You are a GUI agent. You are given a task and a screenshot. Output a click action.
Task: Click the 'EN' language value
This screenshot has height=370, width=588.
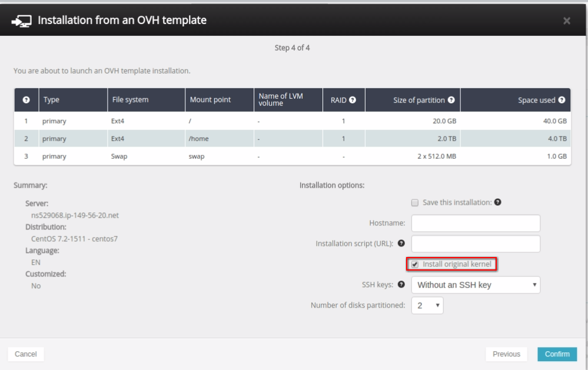(x=36, y=262)
